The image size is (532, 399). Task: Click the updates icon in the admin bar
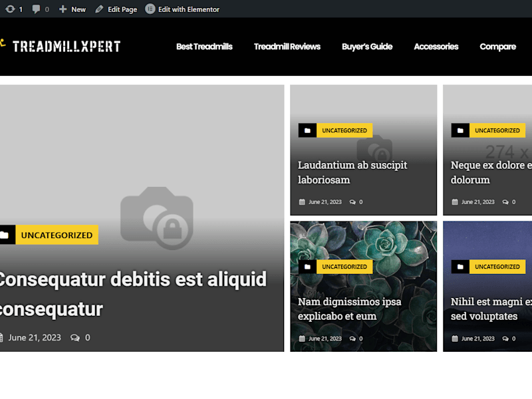pos(10,9)
